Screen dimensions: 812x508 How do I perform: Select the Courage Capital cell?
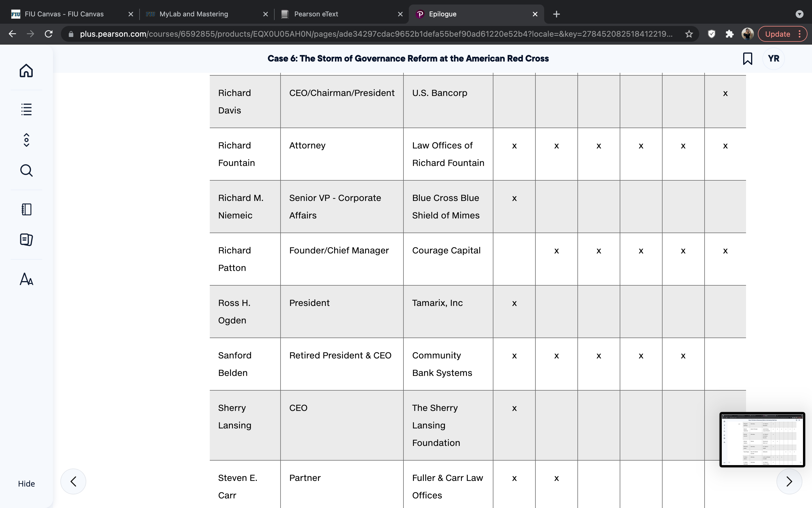[x=448, y=259]
